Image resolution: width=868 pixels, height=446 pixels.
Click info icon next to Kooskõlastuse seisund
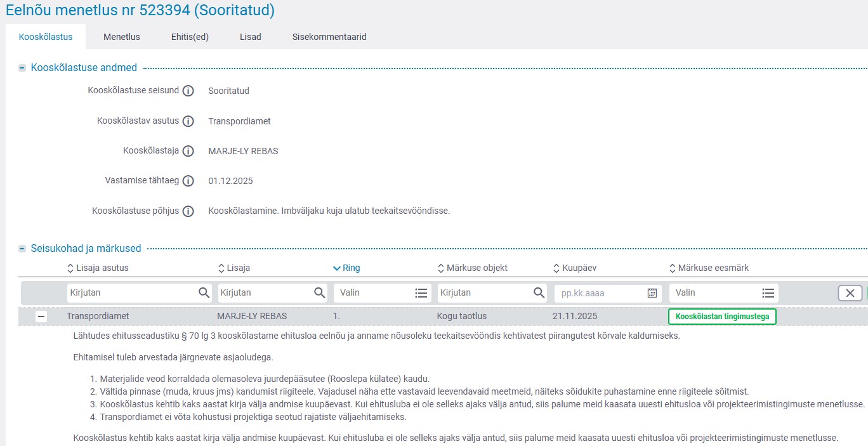188,91
